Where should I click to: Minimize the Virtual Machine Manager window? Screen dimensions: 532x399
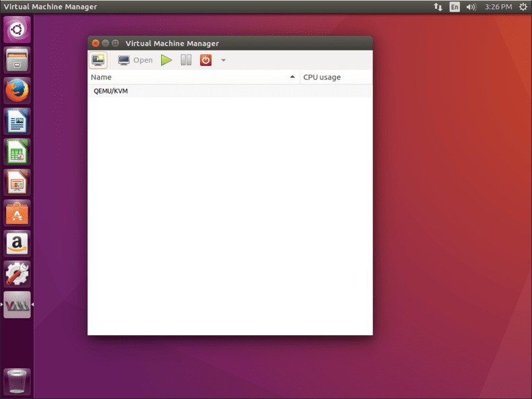(x=106, y=43)
